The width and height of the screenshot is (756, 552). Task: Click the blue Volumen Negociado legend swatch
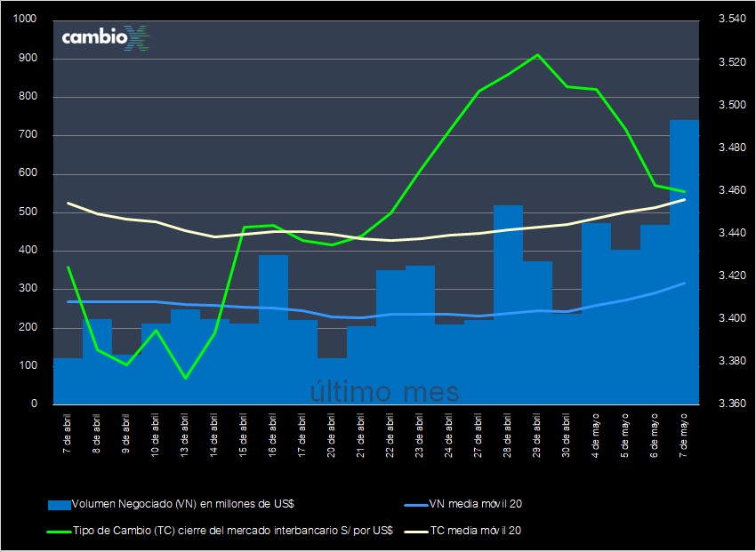click(60, 505)
